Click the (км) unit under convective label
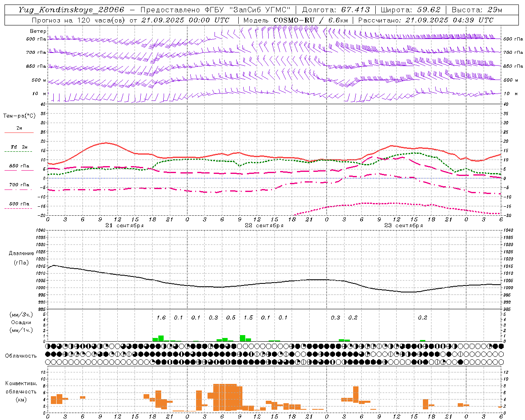525x420 pixels. pos(21,399)
